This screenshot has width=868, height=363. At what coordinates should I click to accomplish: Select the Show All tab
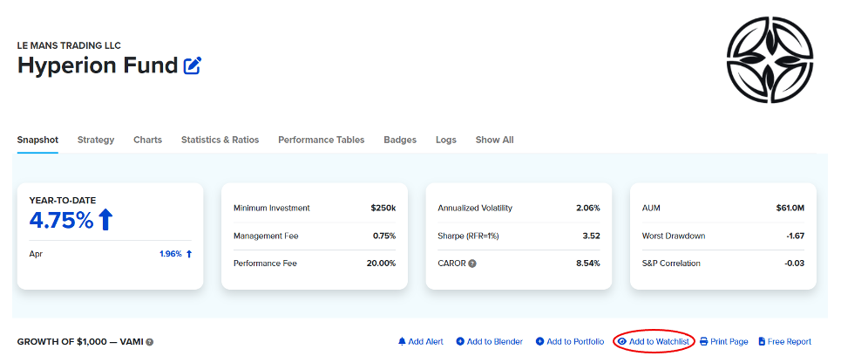coord(494,140)
